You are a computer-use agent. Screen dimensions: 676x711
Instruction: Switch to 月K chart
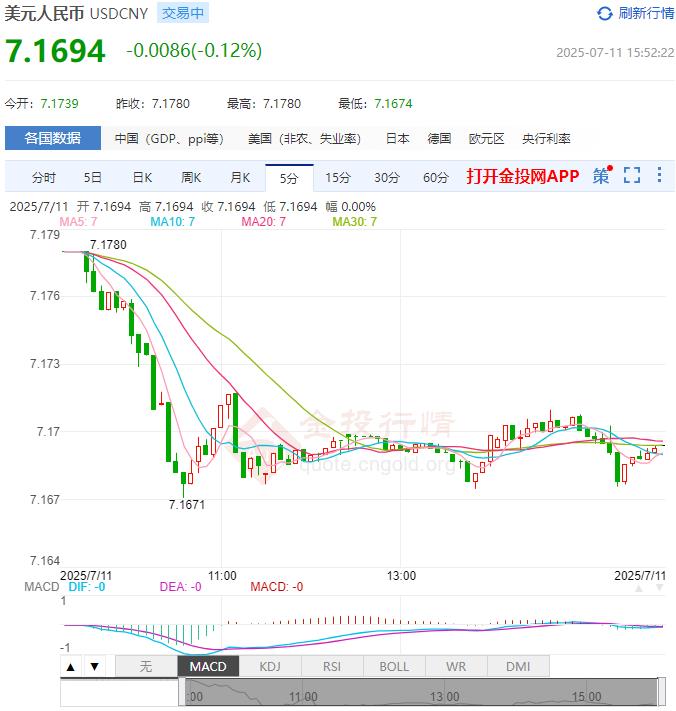tap(240, 178)
